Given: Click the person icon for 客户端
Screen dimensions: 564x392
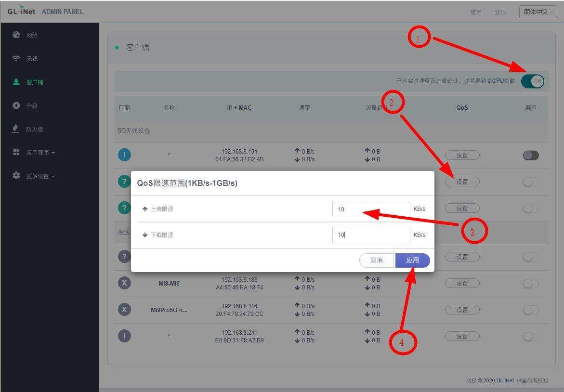Looking at the screenshot, I should tap(16, 82).
